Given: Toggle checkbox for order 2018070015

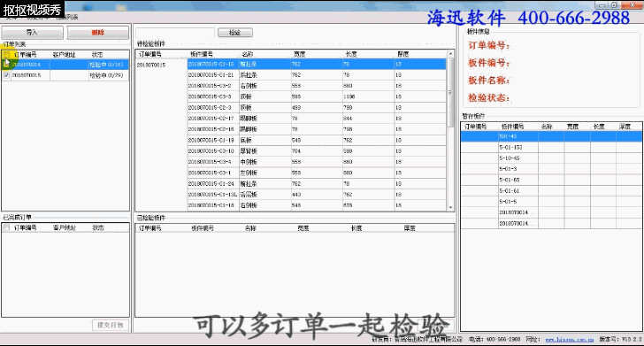Looking at the screenshot, I should tap(6, 75).
